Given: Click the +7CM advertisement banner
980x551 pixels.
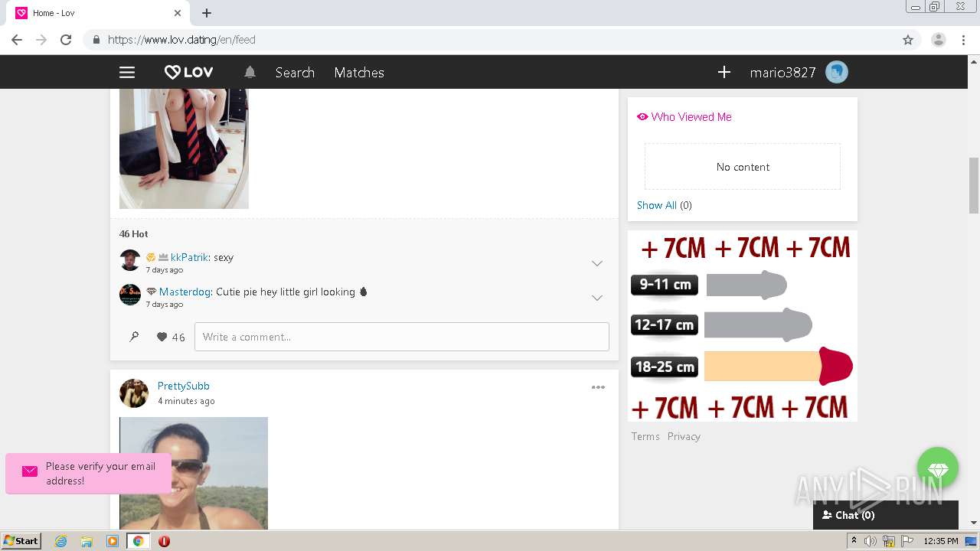Looking at the screenshot, I should pyautogui.click(x=743, y=326).
